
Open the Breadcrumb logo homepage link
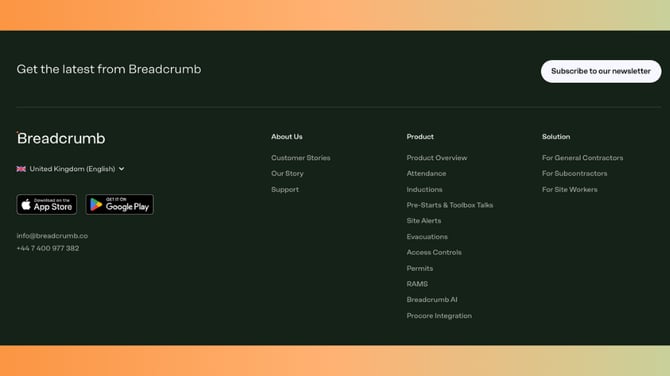(61, 138)
